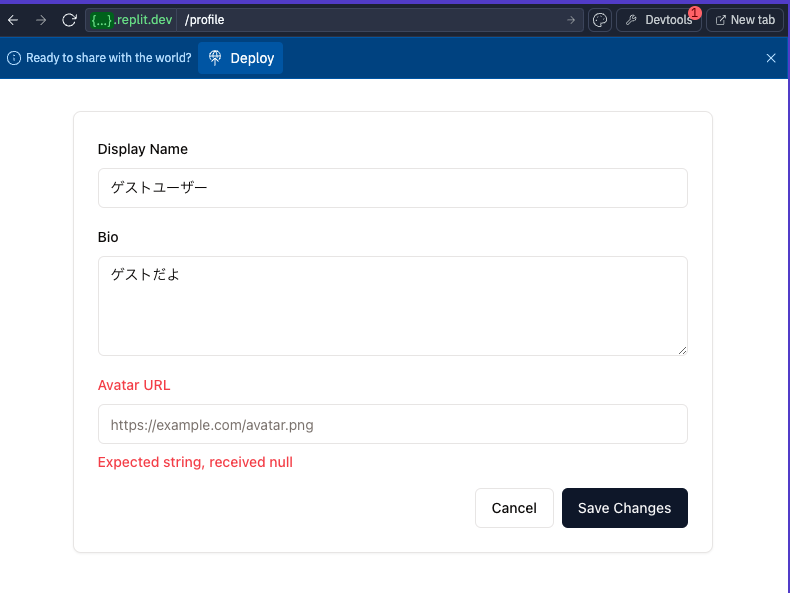Click 'Ready to share with the world?' text
Screen dimensions: 790x593
pos(109,58)
